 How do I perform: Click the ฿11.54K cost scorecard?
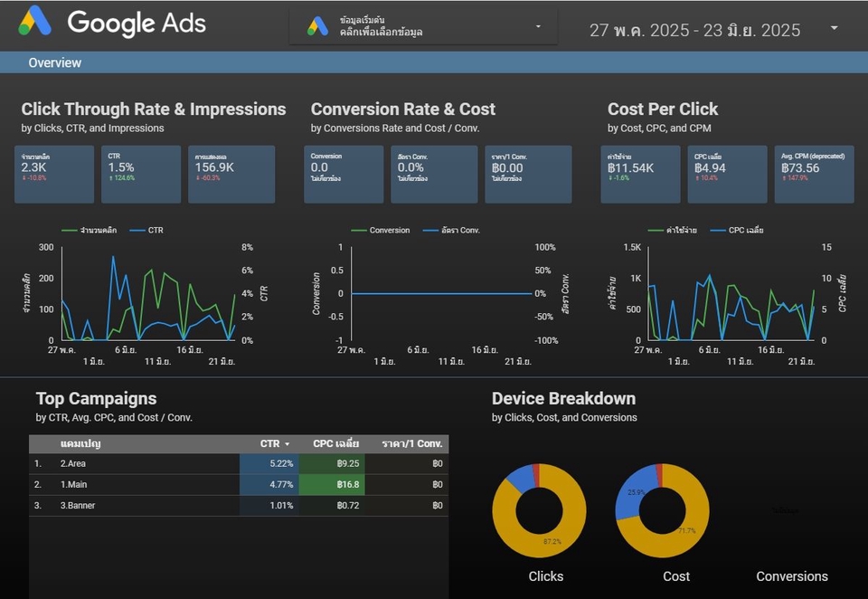[640, 174]
